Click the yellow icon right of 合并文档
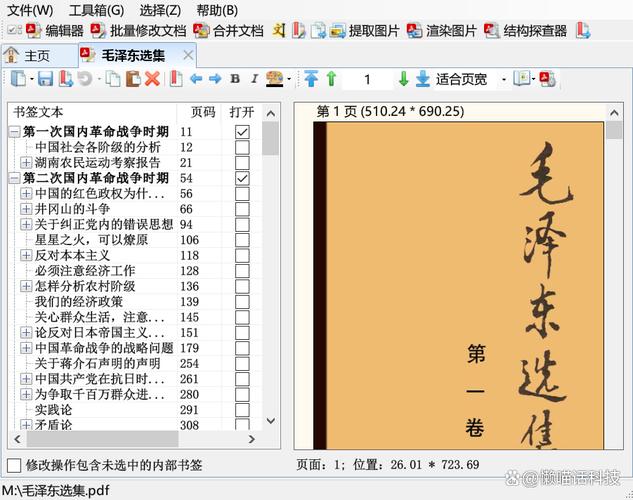The width and height of the screenshot is (633, 500). [x=279, y=31]
